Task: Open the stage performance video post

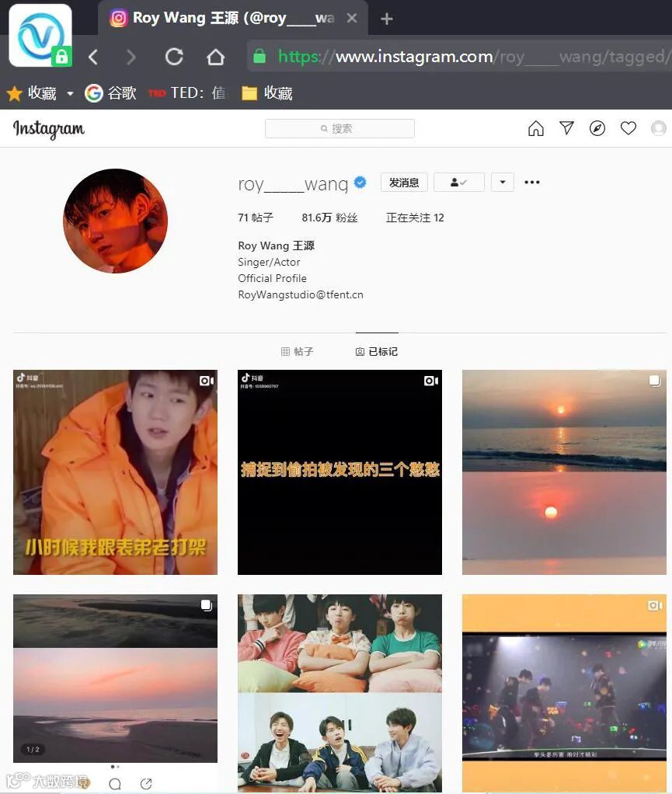Action: [564, 693]
